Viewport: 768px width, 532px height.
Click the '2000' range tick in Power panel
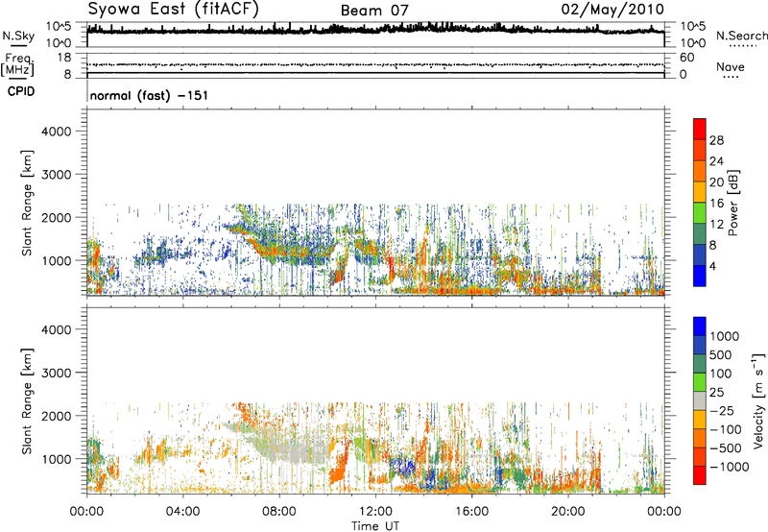pos(57,217)
